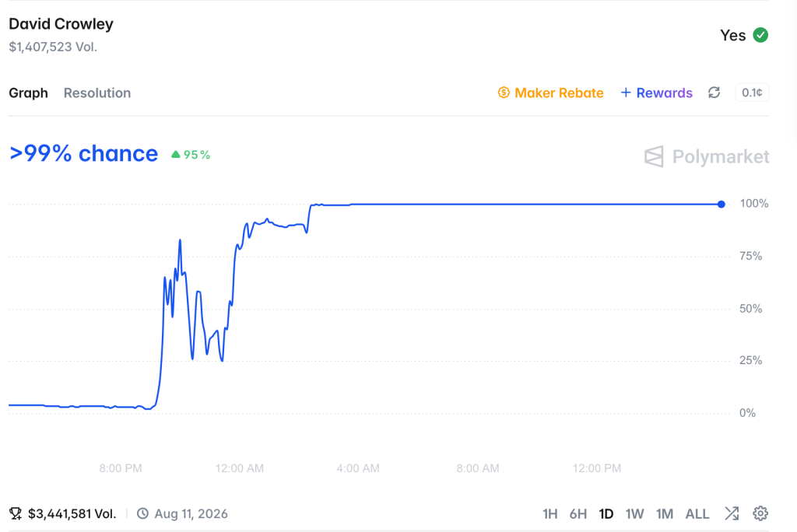Click the green Yes checkmark icon
This screenshot has width=797, height=532.
[x=760, y=35]
